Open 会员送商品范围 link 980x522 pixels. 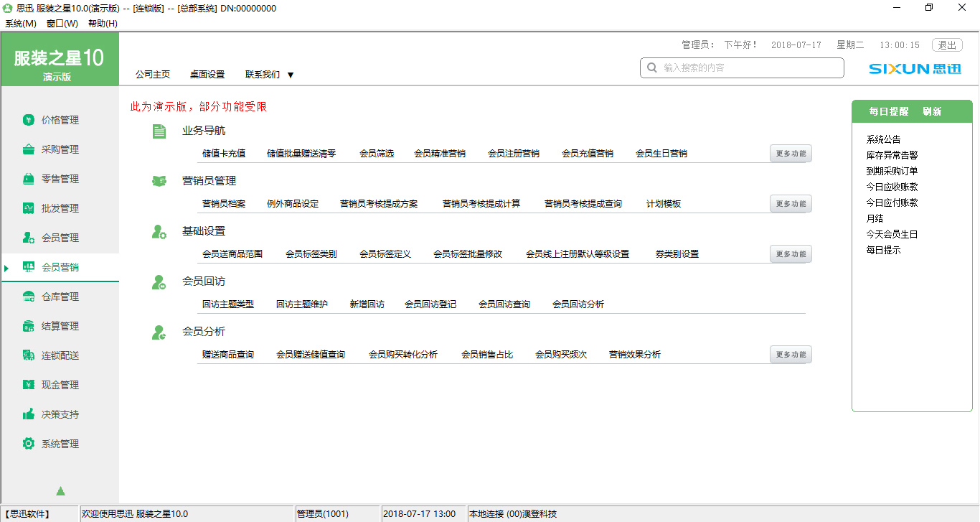[232, 253]
